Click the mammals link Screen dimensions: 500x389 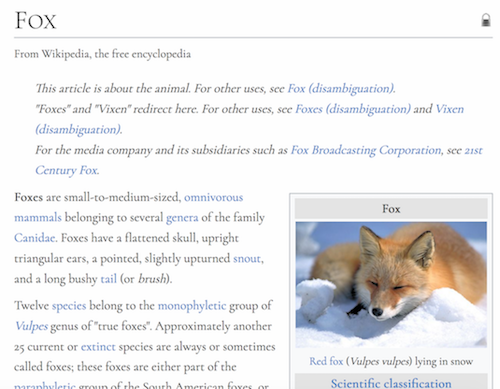click(38, 218)
